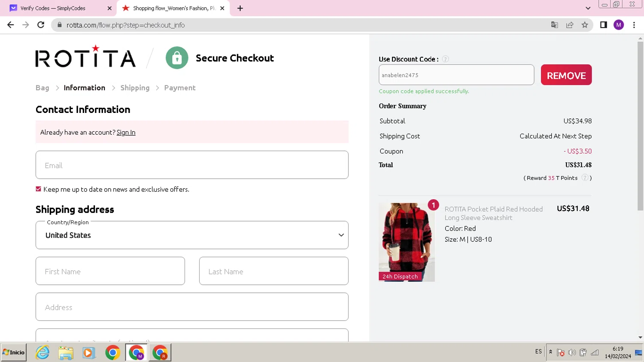Open the Chrome three-dot menu

(634, 25)
